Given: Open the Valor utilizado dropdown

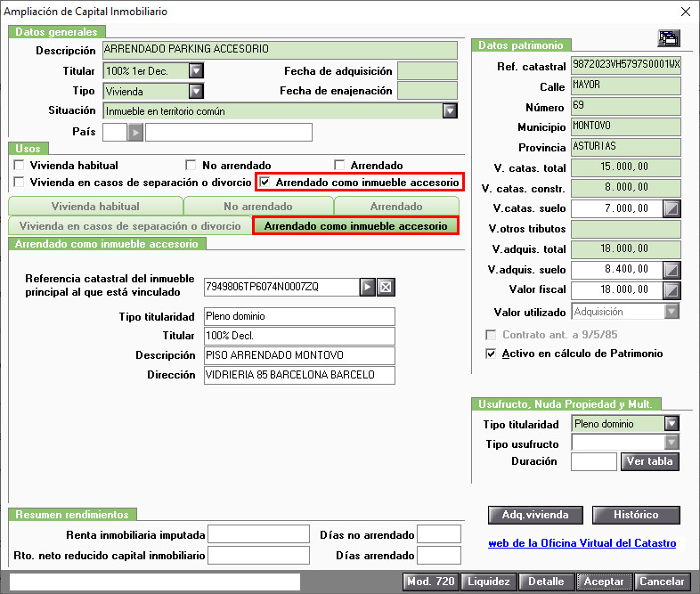Looking at the screenshot, I should (x=672, y=312).
